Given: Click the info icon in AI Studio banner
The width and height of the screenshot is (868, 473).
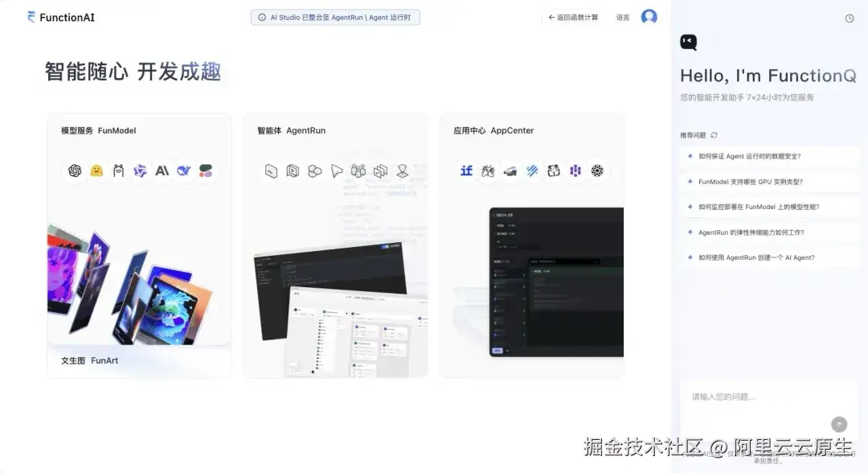Looking at the screenshot, I should pyautogui.click(x=262, y=18).
